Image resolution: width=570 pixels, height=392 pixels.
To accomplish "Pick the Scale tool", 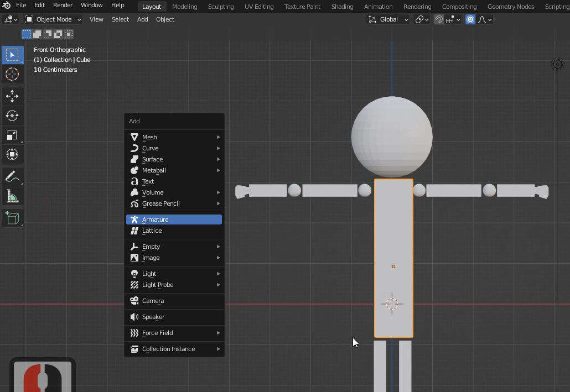I will [12, 135].
